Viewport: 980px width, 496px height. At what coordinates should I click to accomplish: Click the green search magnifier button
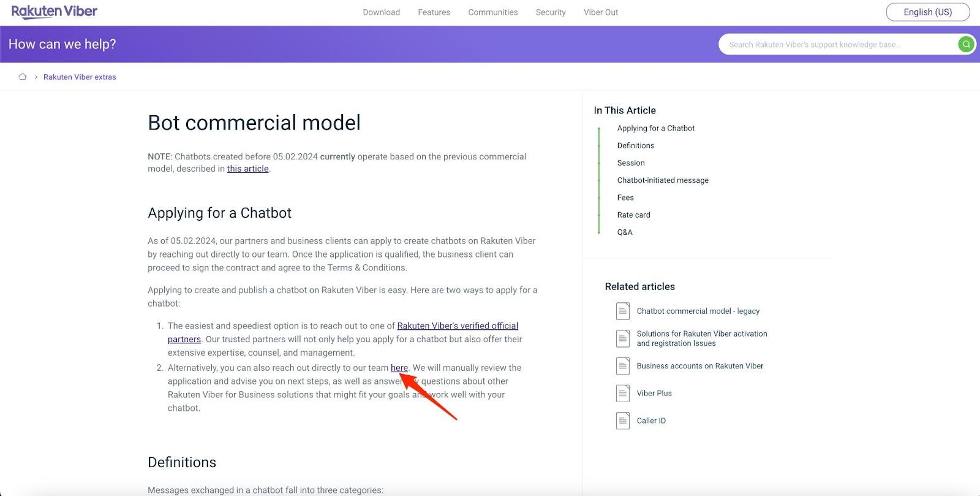(x=966, y=44)
